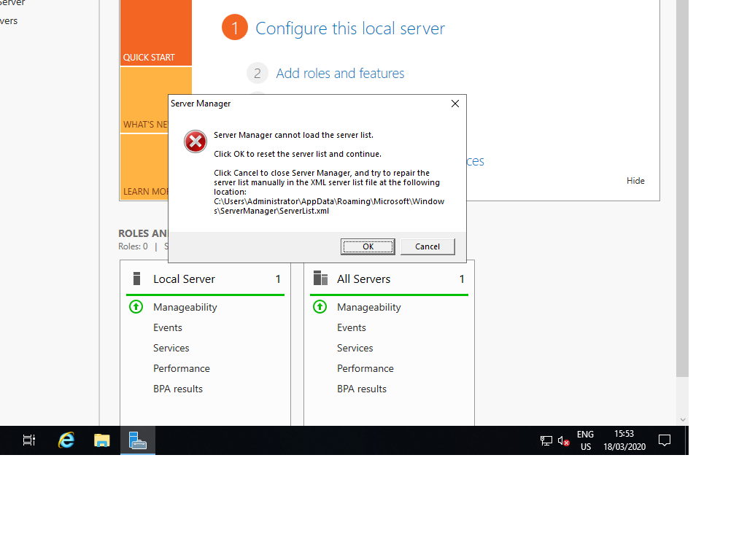
Task: Click All Servers Manageability status icon
Action: pos(320,307)
